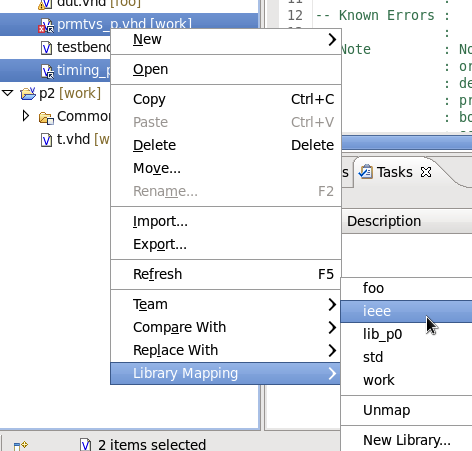Image resolution: width=472 pixels, height=451 pixels.
Task: Select Copy from the context menu
Action: [226, 99]
